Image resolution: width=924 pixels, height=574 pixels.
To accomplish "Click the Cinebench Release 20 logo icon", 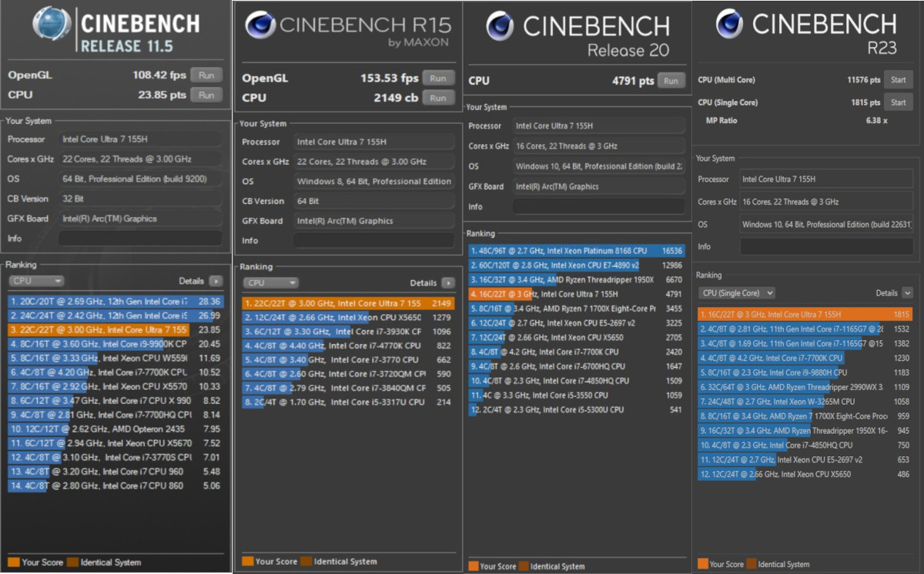I will click(x=500, y=27).
